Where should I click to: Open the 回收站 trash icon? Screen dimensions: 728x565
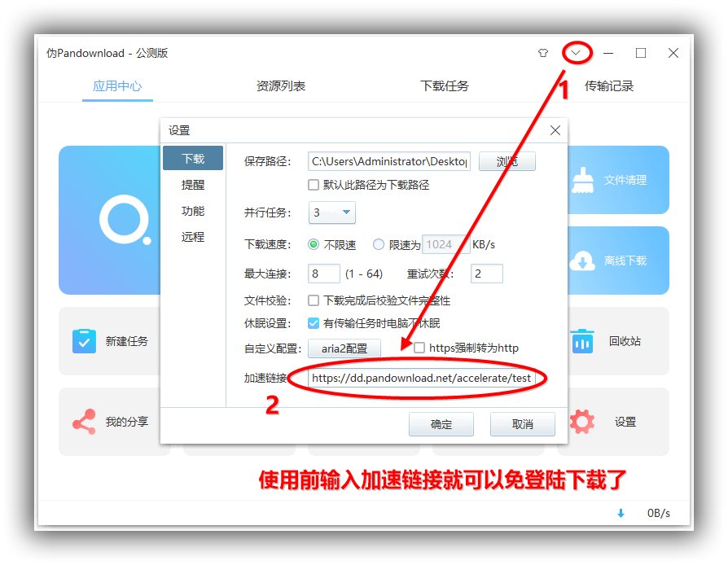(581, 341)
